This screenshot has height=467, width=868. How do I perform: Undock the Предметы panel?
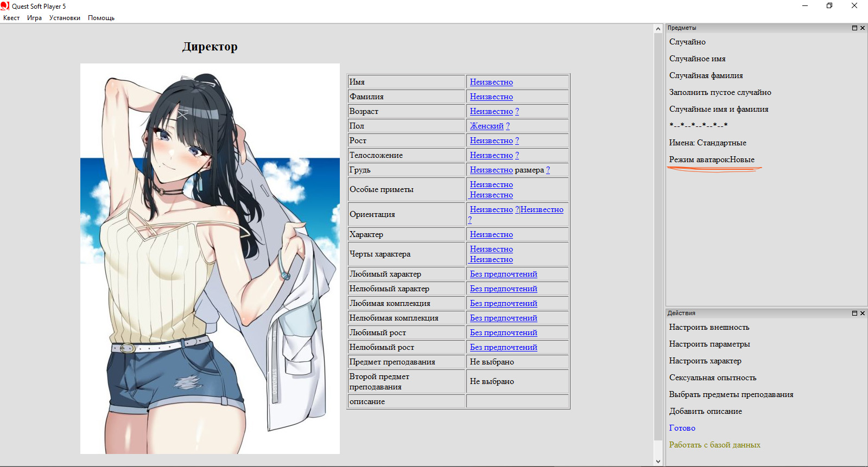(x=854, y=28)
